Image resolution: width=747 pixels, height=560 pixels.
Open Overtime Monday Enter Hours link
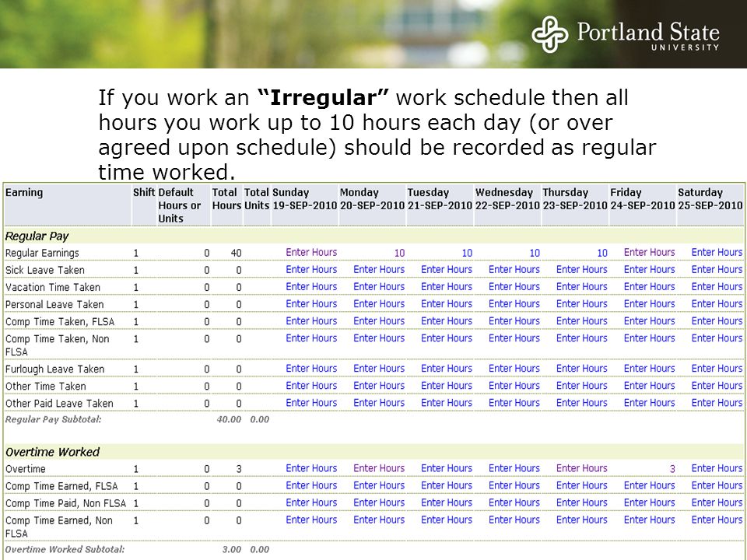tap(379, 468)
